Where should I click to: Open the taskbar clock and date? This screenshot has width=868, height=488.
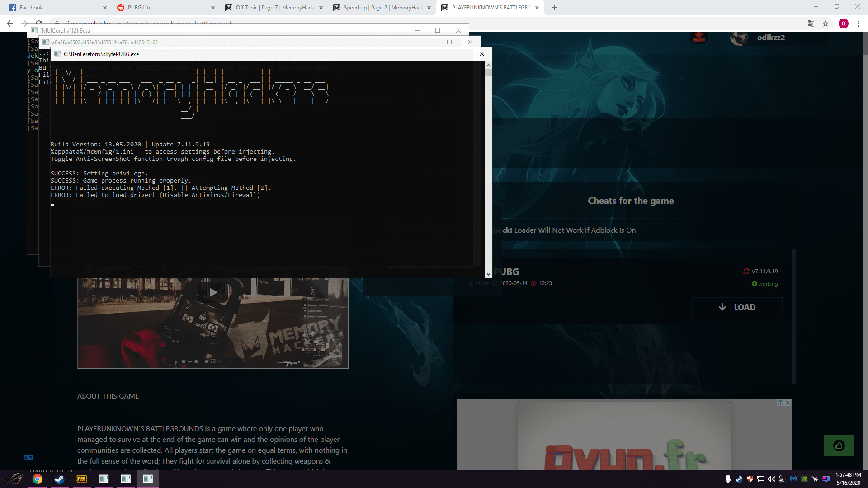click(848, 479)
